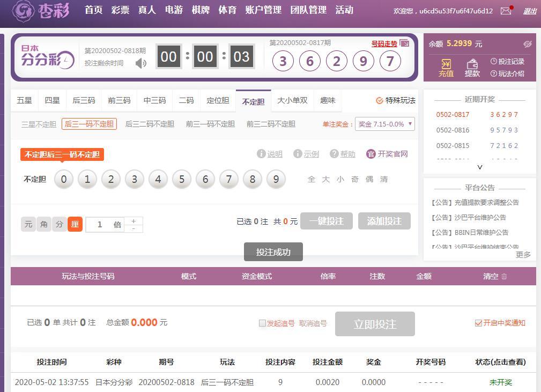Open the mail envelope icon
This screenshot has height=392, width=541.
(506, 11)
